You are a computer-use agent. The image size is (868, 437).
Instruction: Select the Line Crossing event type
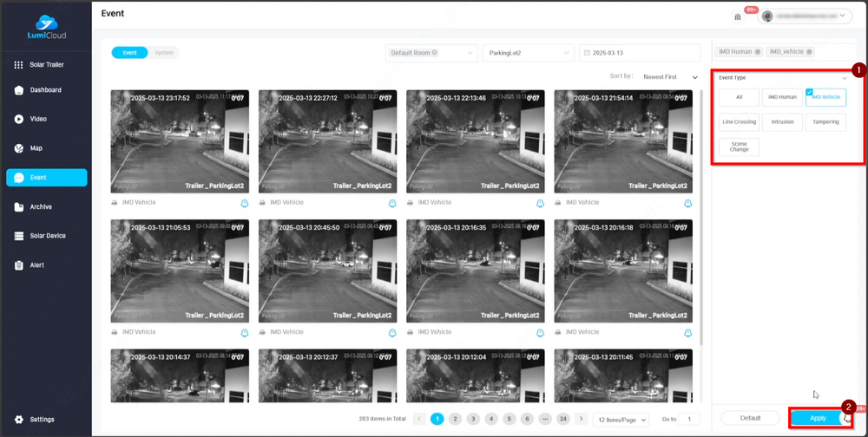click(739, 122)
